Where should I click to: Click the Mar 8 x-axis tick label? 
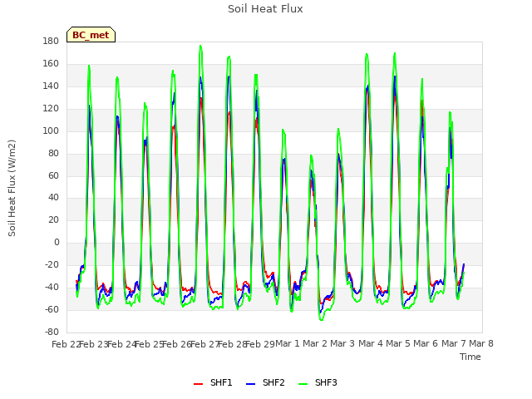coord(481,343)
